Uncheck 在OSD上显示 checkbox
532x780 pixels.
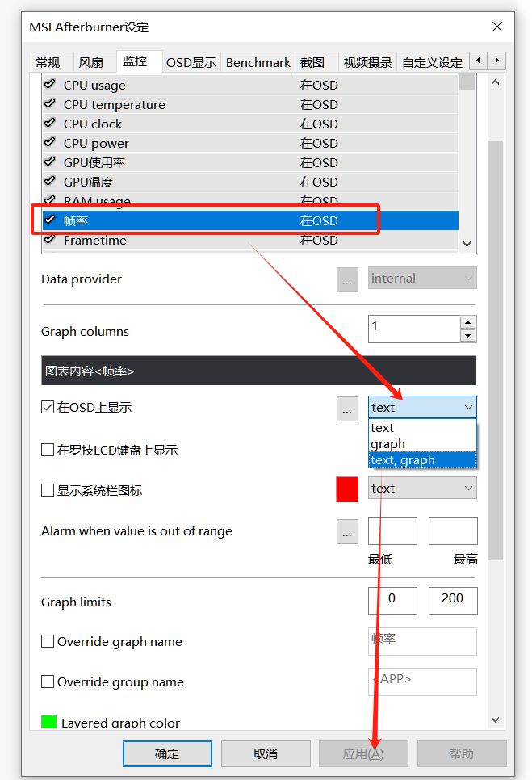point(48,408)
